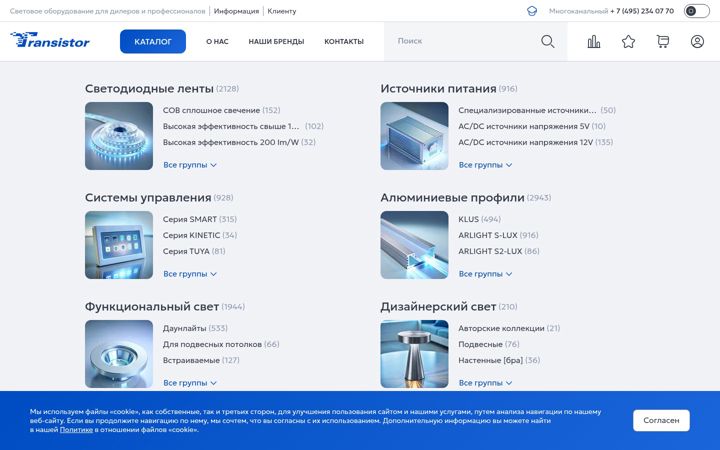Toggle the dark mode switch
This screenshot has height=450, width=720.
pyautogui.click(x=696, y=11)
